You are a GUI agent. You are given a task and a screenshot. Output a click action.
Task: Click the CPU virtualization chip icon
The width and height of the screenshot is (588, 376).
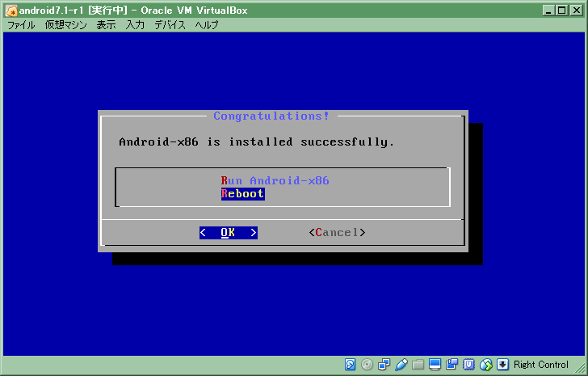tap(468, 365)
